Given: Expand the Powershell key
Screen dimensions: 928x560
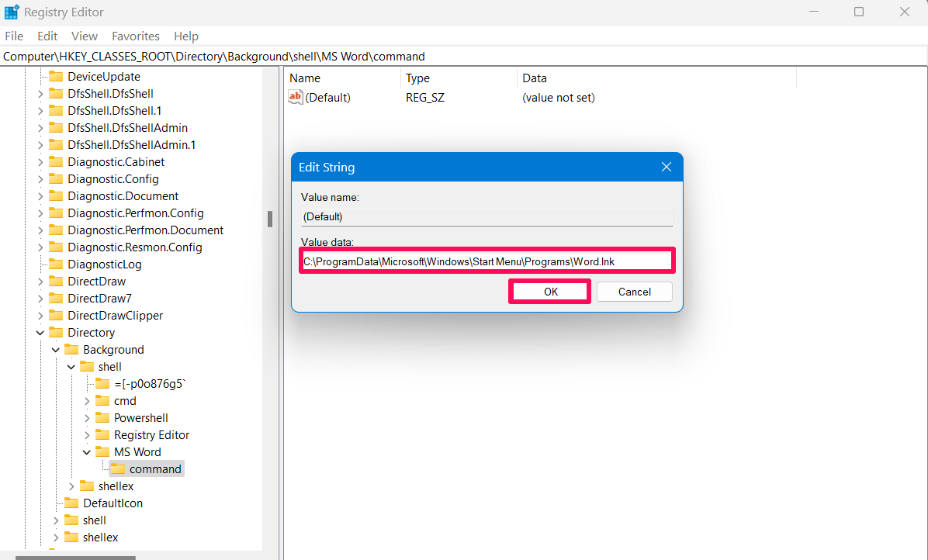Looking at the screenshot, I should tap(87, 418).
